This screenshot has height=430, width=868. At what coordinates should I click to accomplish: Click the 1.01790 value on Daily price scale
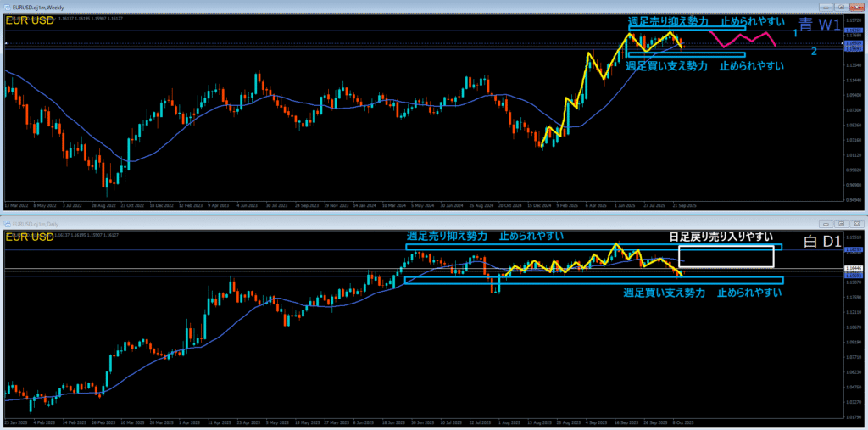coord(853,416)
